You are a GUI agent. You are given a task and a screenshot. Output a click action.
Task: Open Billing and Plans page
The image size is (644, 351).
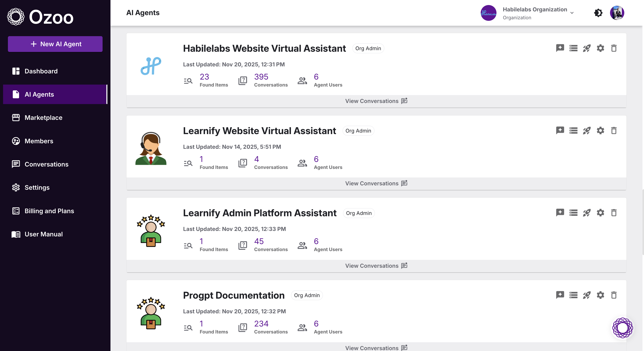click(55, 211)
